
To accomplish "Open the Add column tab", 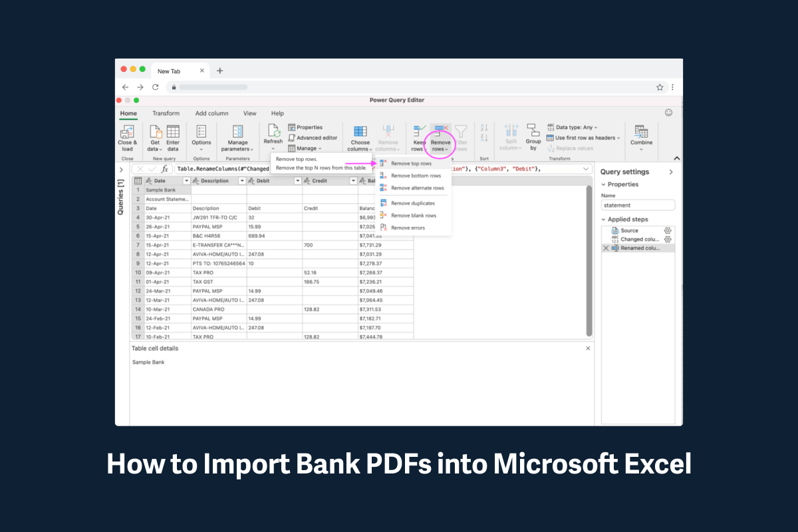I will tap(211, 113).
